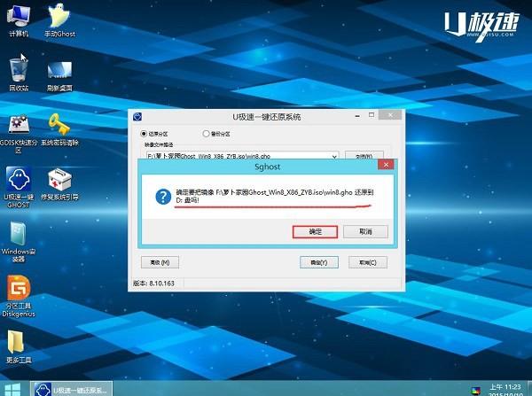532x396 pixels.
Task: Launch the Windows安装器 desktop icon
Action: coord(19,242)
